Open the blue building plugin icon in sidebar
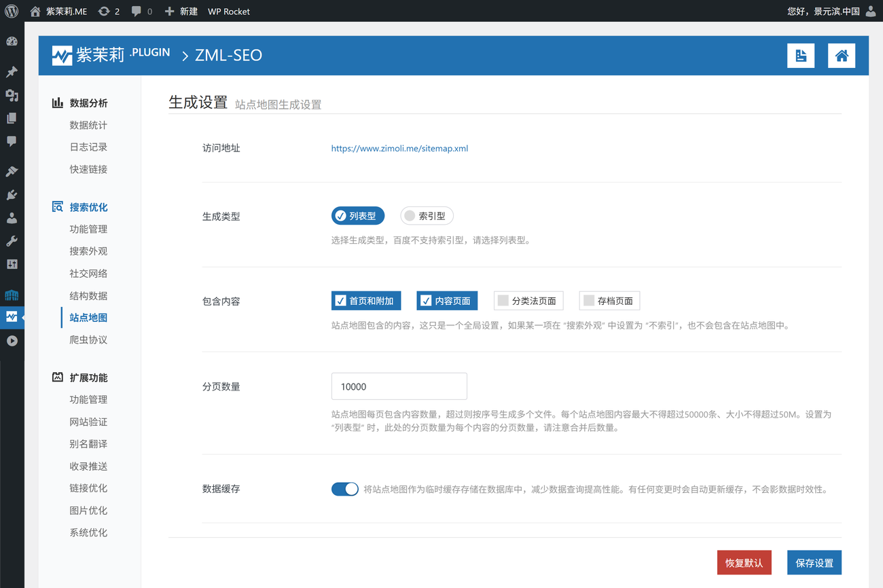This screenshot has height=588, width=883. tap(12, 295)
